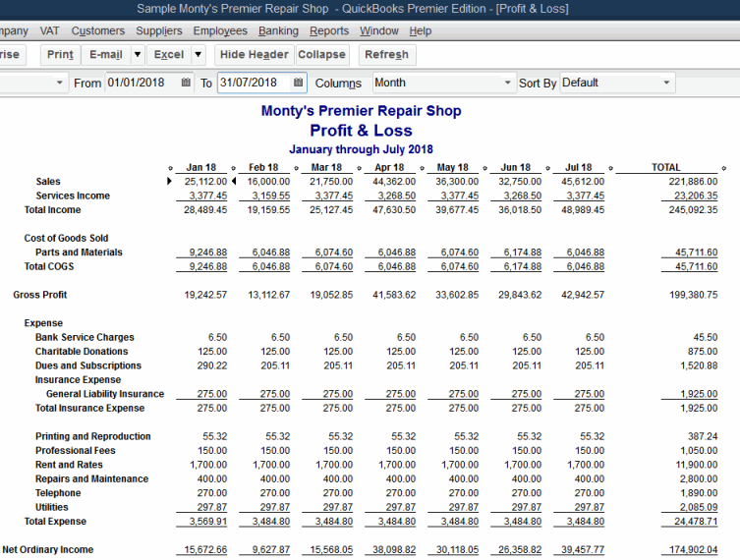
Task: Click the Repairs and Maintenance row label
Action: coord(92,478)
